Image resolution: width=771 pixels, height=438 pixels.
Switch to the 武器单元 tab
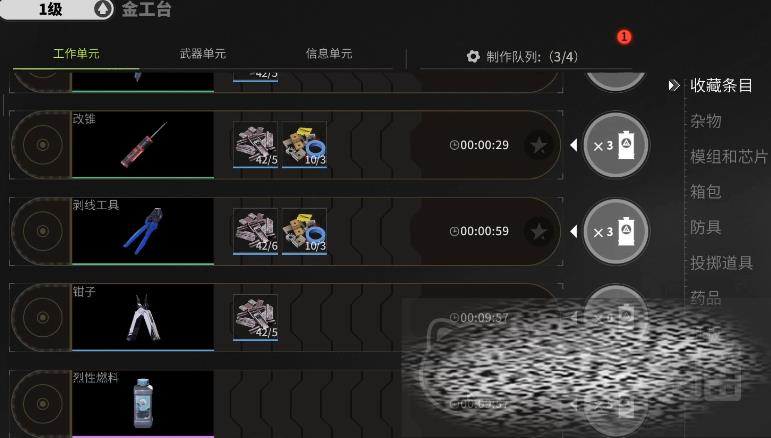(203, 54)
